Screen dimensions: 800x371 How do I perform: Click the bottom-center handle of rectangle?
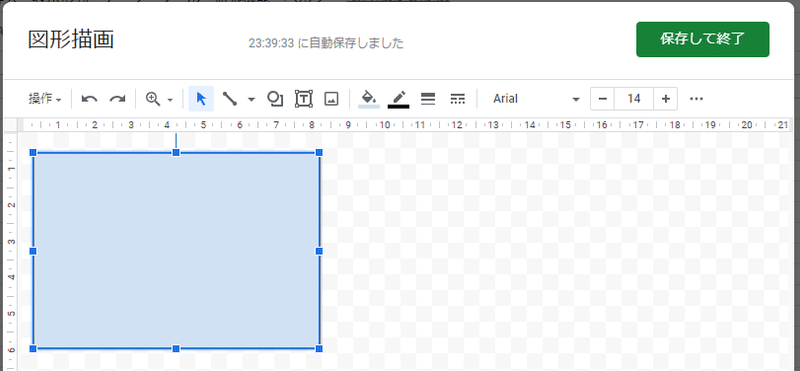coord(176,349)
